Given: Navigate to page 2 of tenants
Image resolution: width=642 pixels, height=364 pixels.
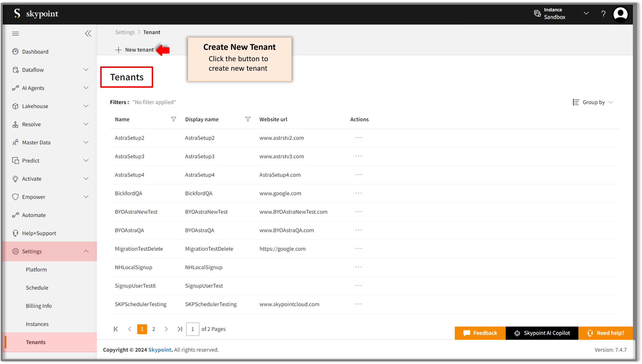Looking at the screenshot, I should pos(154,329).
